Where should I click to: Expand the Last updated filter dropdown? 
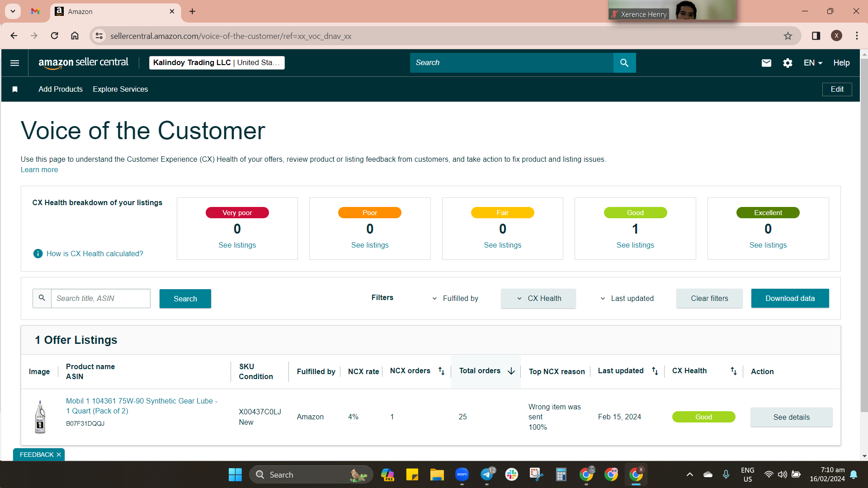(x=627, y=299)
